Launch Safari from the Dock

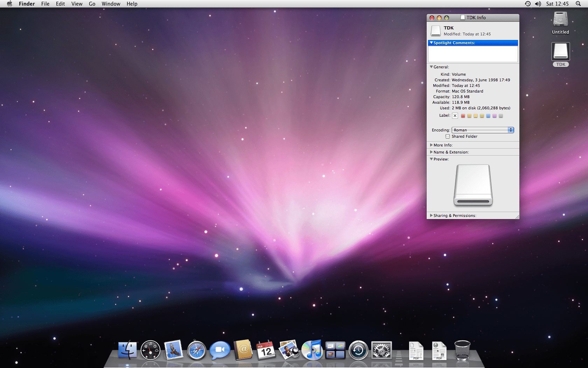[197, 350]
